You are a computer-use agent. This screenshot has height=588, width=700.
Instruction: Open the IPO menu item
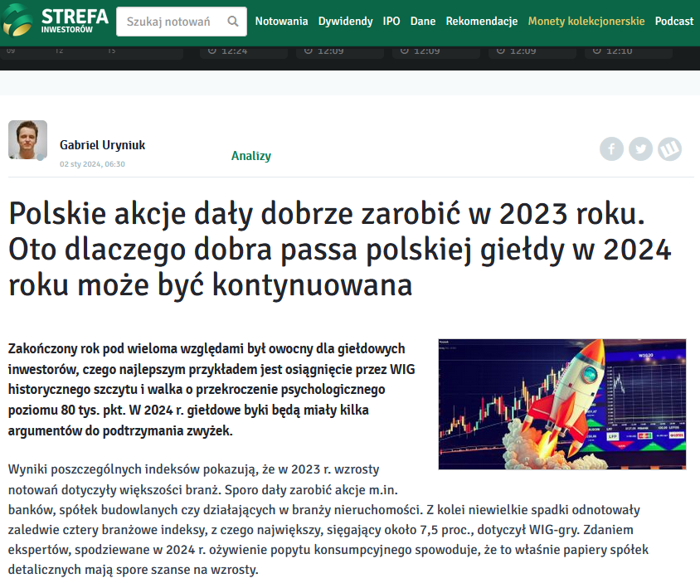coord(391,22)
